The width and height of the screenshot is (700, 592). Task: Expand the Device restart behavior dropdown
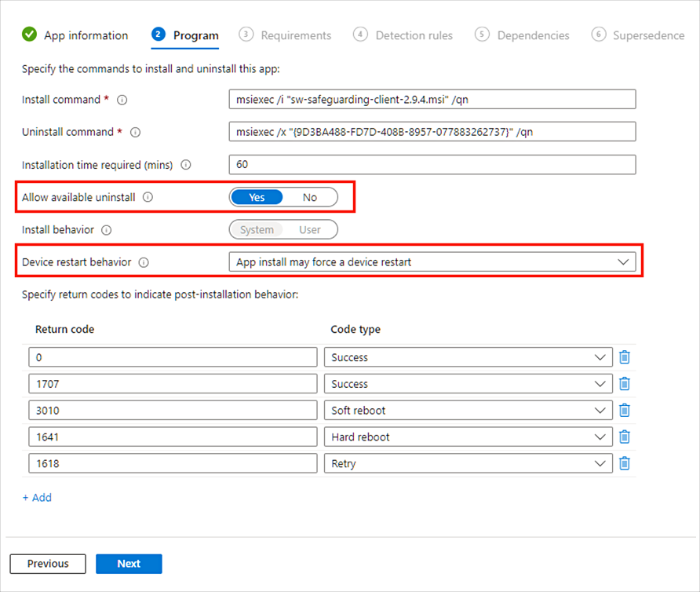(x=432, y=262)
